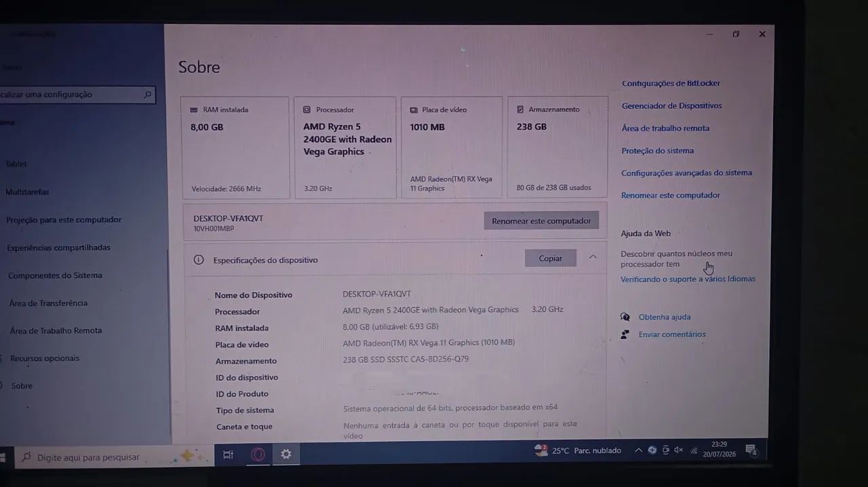Click the volume muted tray icon
The height and width of the screenshot is (487, 868).
coord(679,450)
